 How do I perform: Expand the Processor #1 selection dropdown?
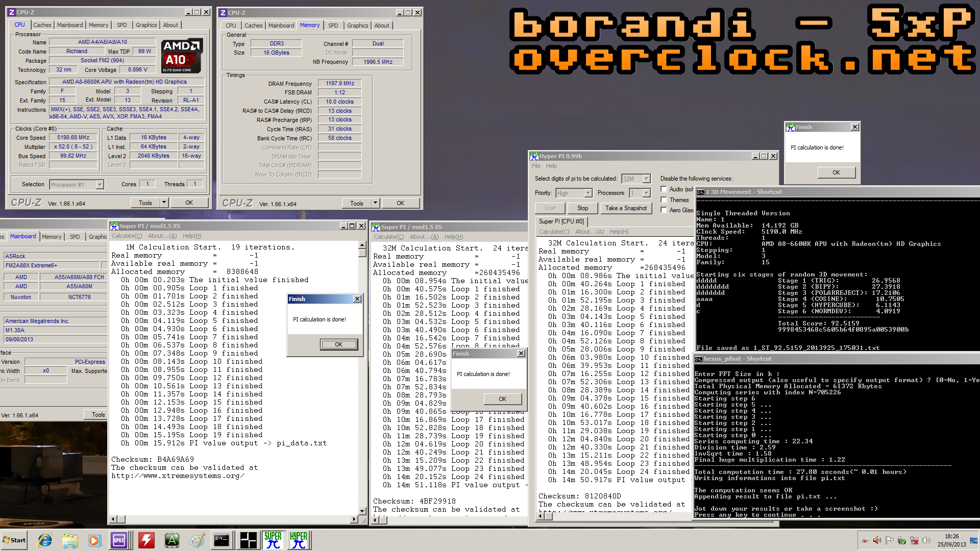coord(100,185)
